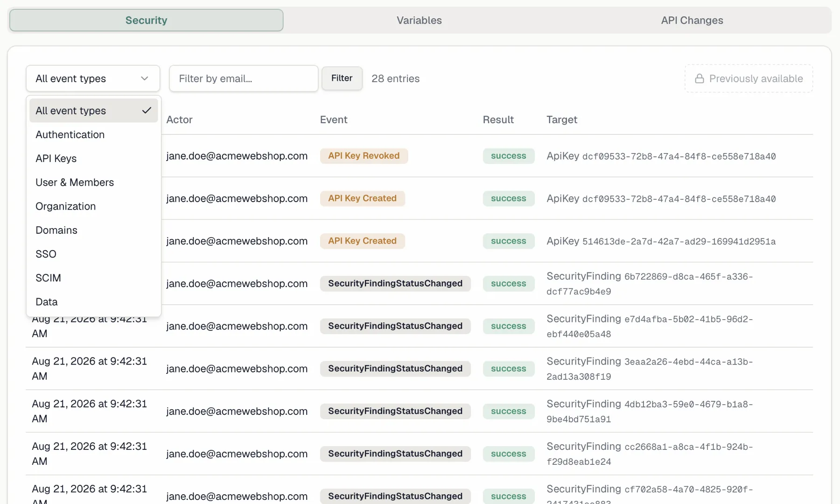The width and height of the screenshot is (840, 504).
Task: Click the dropdown chevron arrow icon
Action: 145,78
